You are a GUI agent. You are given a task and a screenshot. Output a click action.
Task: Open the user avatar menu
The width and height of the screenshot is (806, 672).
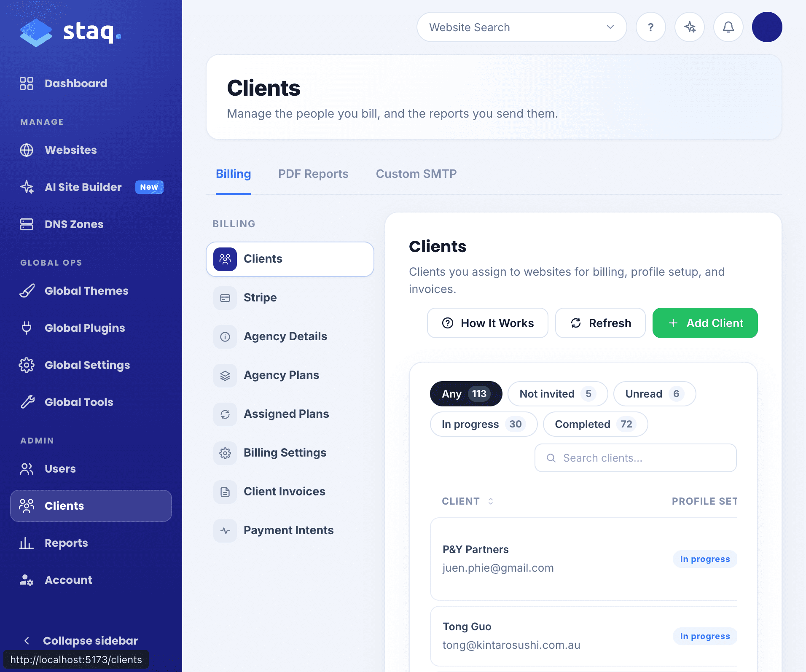pos(767,27)
